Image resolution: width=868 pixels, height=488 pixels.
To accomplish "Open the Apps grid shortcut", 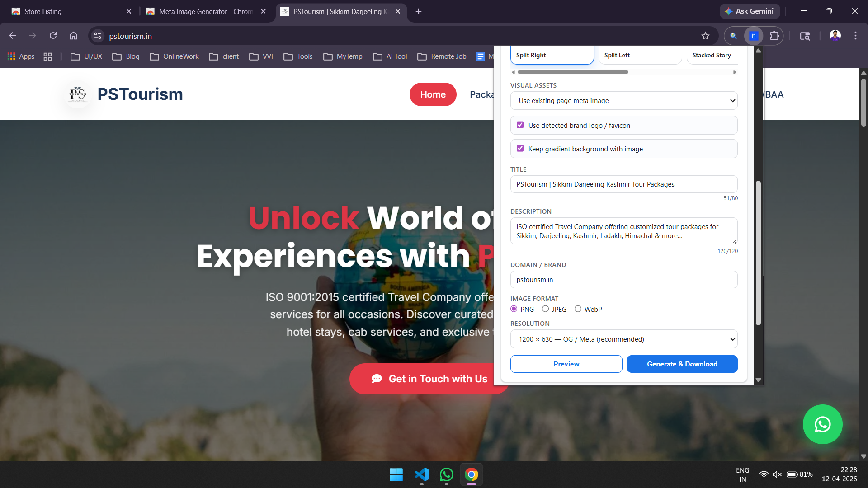I will click(x=21, y=56).
